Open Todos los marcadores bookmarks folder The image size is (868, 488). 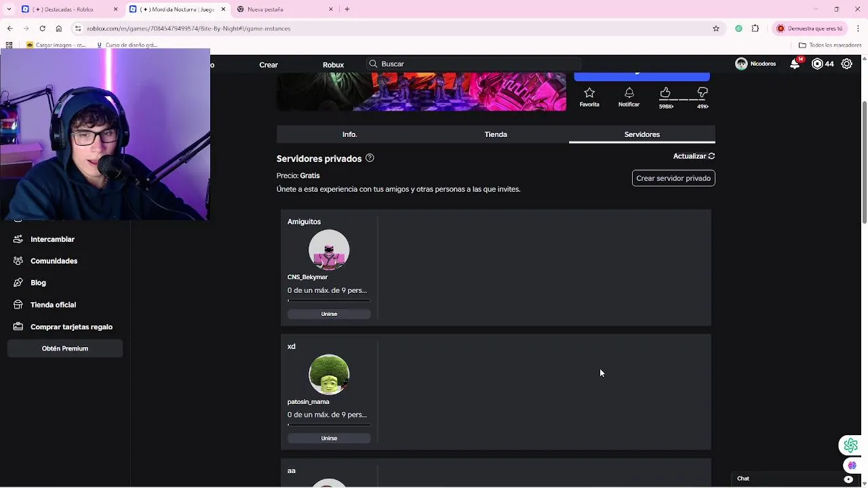click(x=830, y=45)
